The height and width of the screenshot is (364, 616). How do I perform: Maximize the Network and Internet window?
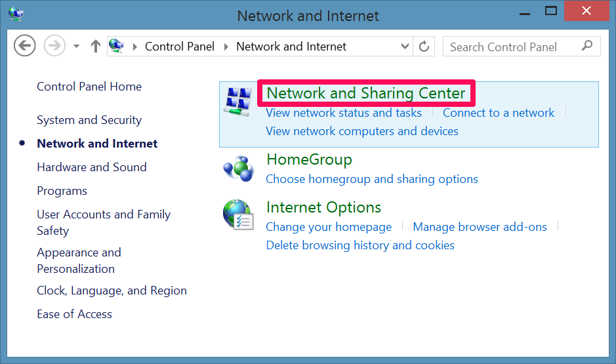click(x=551, y=11)
